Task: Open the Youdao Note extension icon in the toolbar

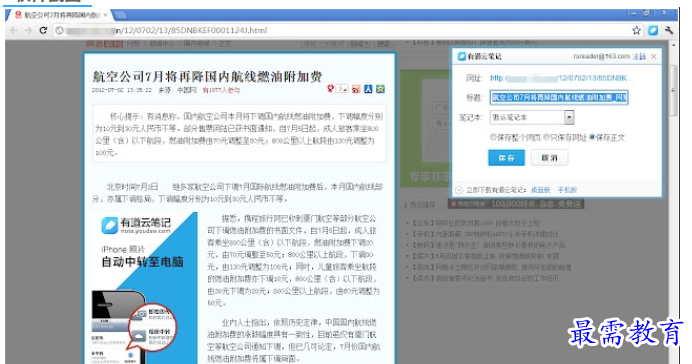Action: 653,30
